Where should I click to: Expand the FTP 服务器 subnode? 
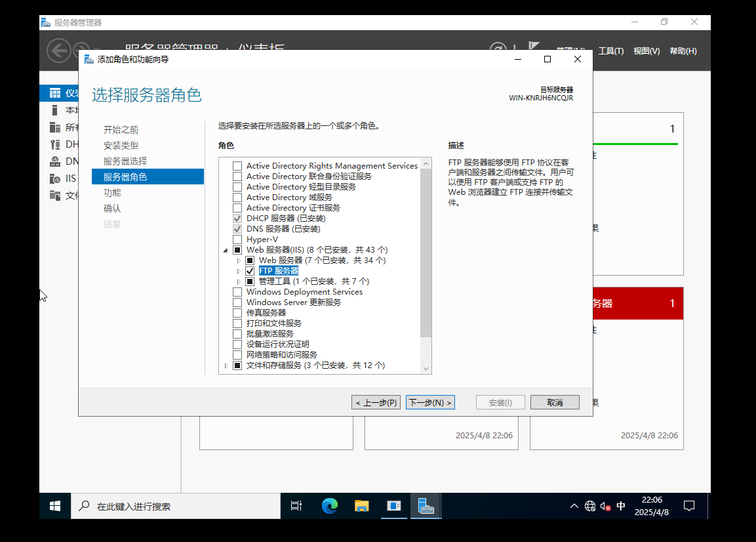[238, 271]
